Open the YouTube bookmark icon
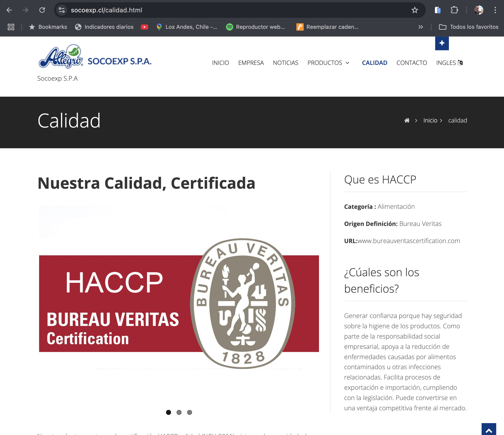The width and height of the screenshot is (504, 435). [x=145, y=27]
